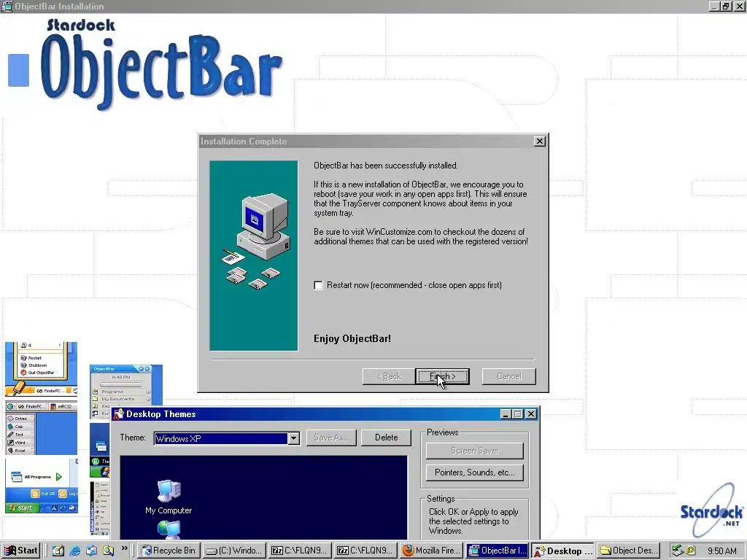Close the Desktop Themes window
Screen dimensions: 747x560
click(x=531, y=414)
